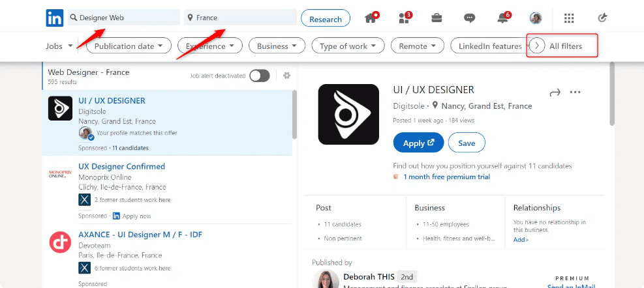
Task: Open the Home feed icon
Action: 371,18
